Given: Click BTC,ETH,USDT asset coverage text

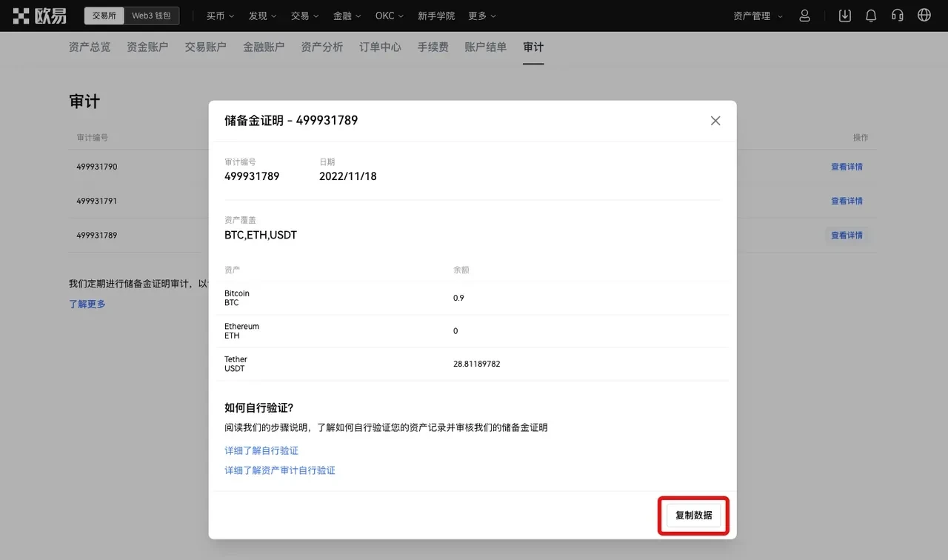Looking at the screenshot, I should point(261,235).
